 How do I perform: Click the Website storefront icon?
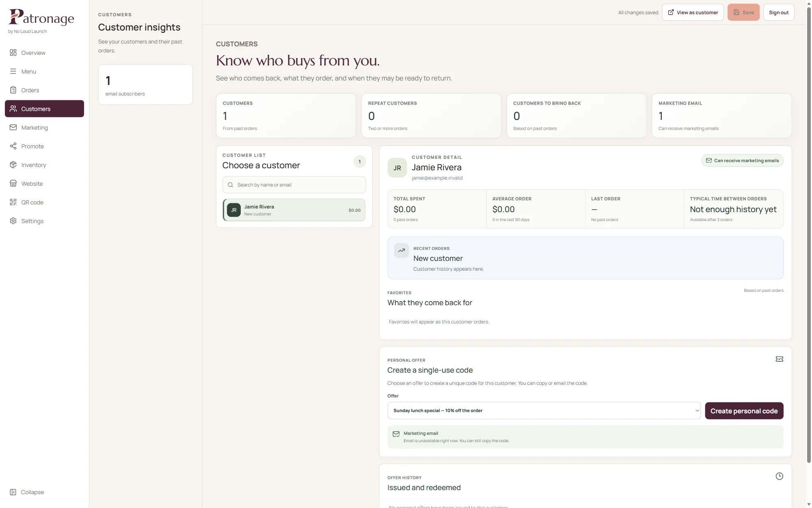pyautogui.click(x=13, y=183)
